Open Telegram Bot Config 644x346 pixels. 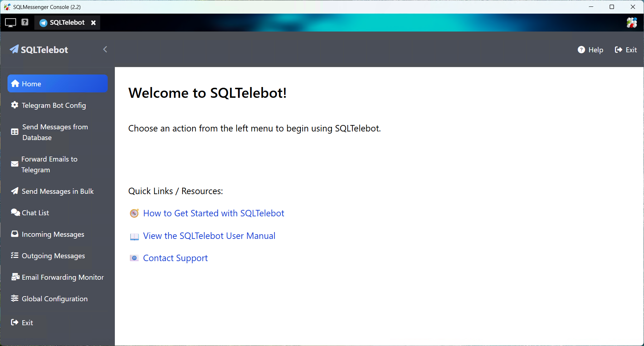tap(54, 105)
